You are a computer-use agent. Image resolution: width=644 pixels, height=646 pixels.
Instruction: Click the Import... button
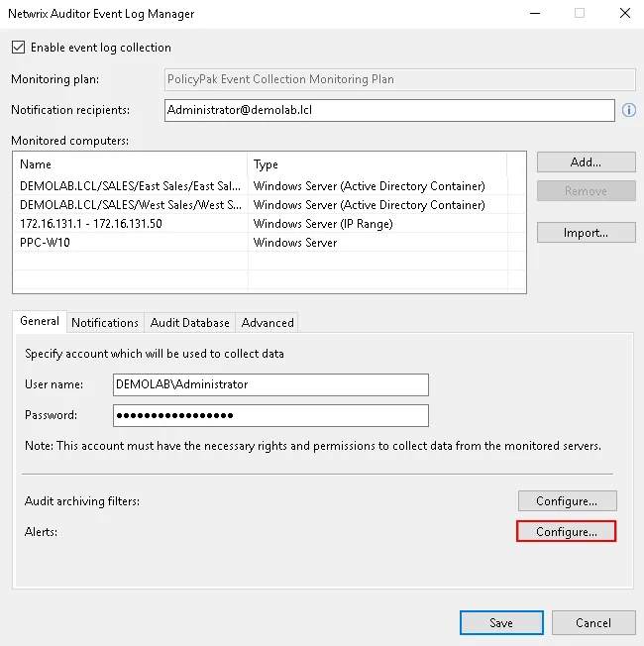coord(586,233)
